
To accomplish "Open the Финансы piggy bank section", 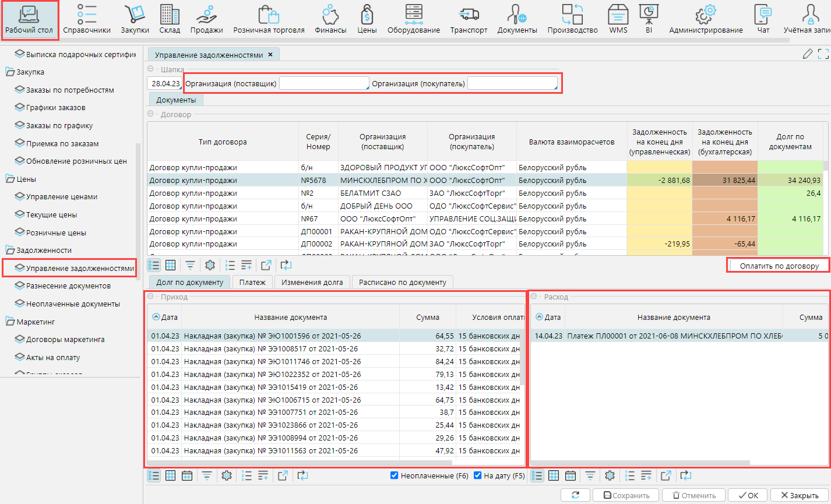I will (330, 19).
